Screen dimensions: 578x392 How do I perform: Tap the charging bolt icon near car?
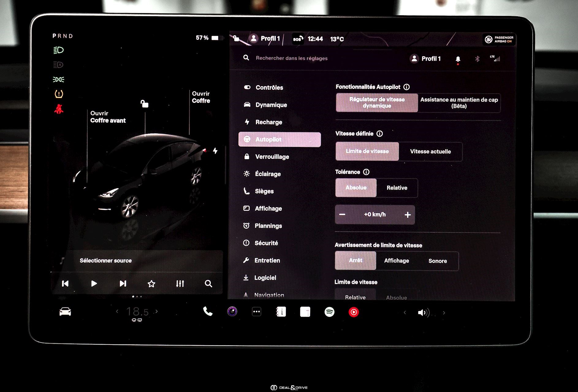(x=215, y=151)
